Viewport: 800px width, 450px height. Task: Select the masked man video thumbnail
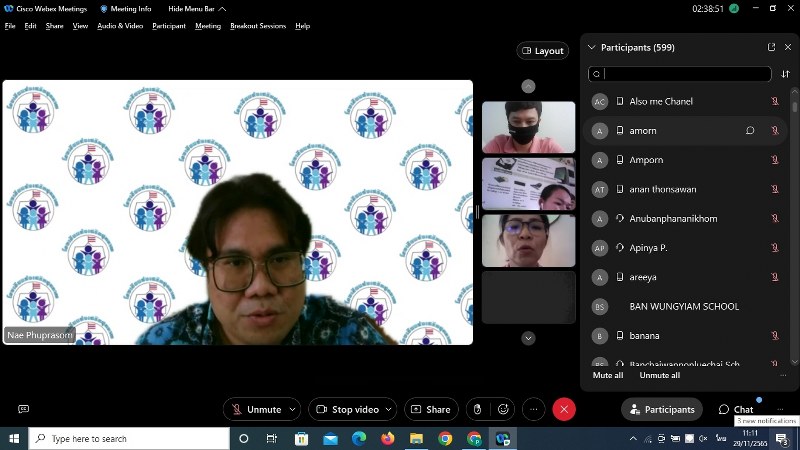pyautogui.click(x=529, y=127)
